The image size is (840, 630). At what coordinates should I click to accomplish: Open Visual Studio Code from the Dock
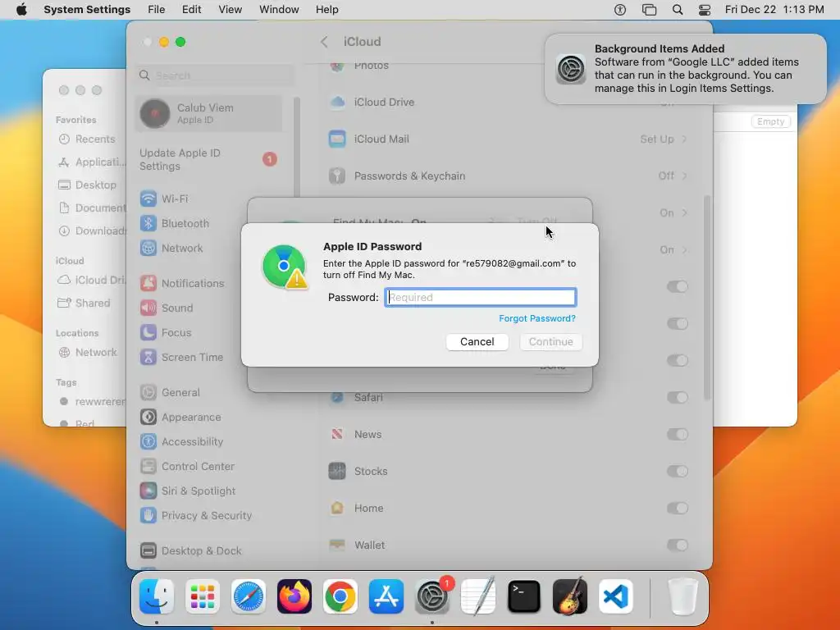click(x=615, y=596)
